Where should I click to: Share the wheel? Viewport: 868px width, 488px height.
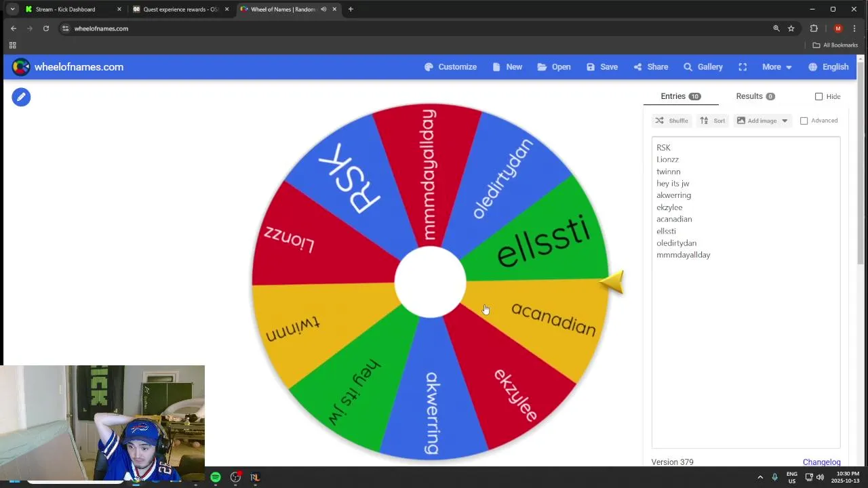[x=651, y=67]
